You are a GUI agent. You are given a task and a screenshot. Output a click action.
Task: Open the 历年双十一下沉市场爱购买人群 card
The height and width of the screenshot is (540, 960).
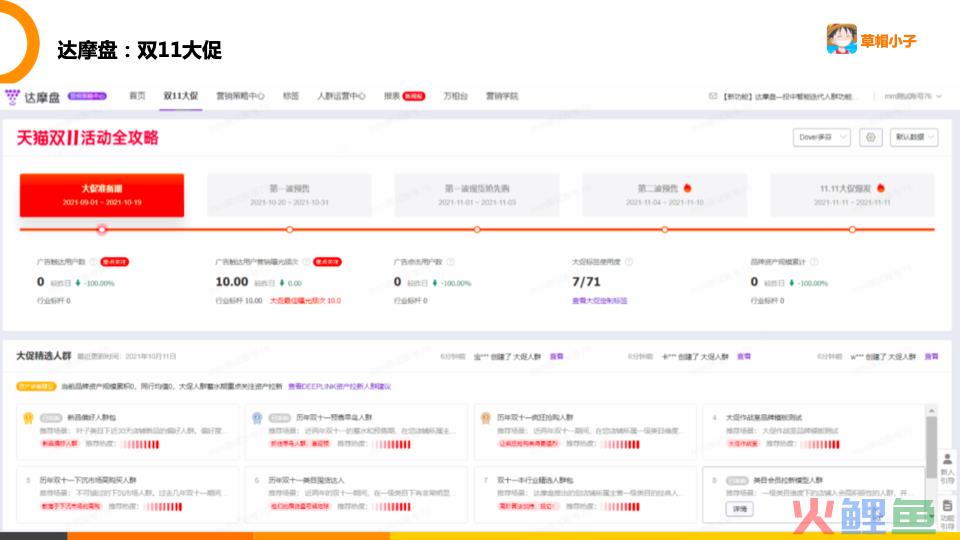click(x=128, y=493)
